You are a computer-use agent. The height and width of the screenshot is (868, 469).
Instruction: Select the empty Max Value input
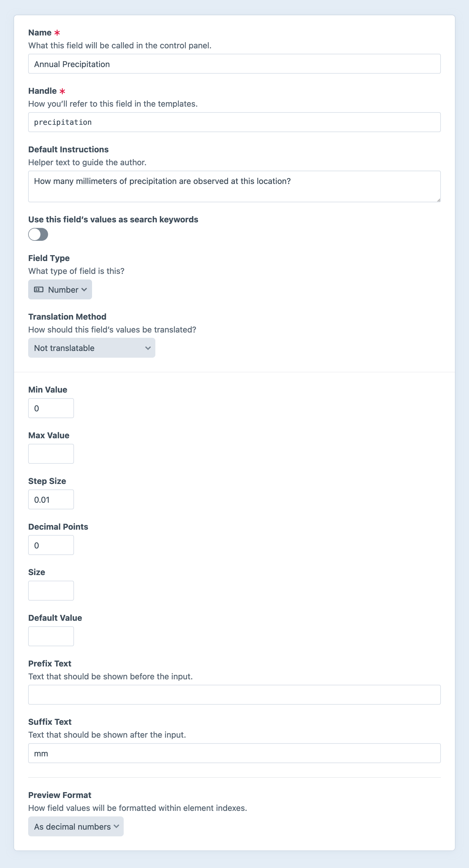(x=51, y=453)
